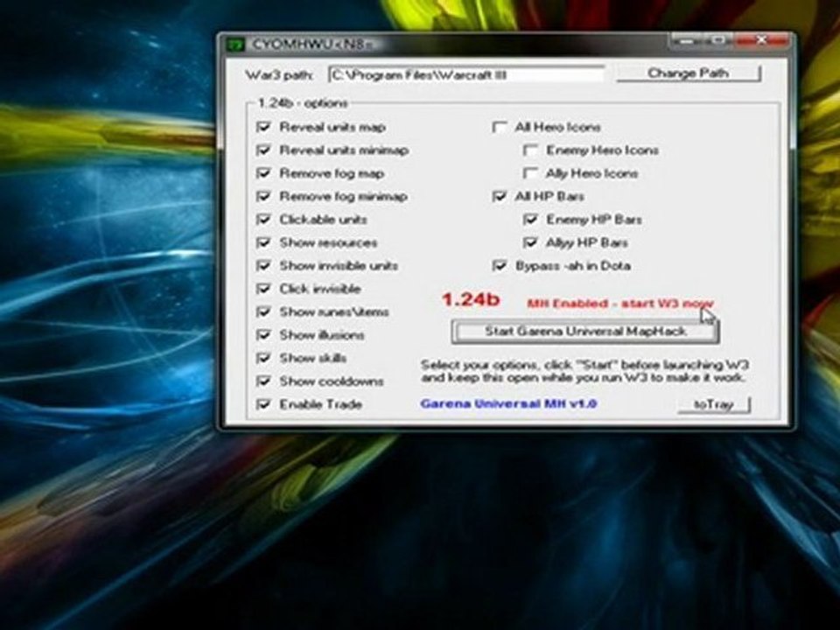
Task: Toggle Reveal units minimap checkbox
Action: point(263,150)
